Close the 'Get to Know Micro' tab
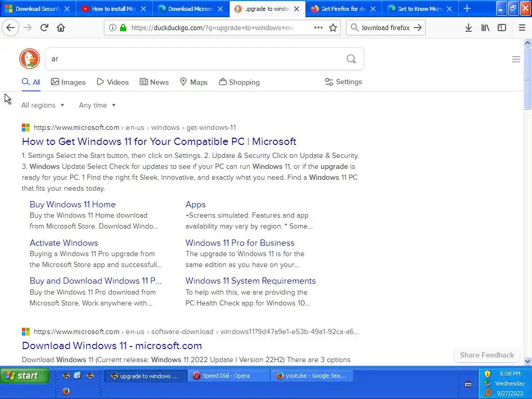This screenshot has width=532, height=399. click(449, 9)
